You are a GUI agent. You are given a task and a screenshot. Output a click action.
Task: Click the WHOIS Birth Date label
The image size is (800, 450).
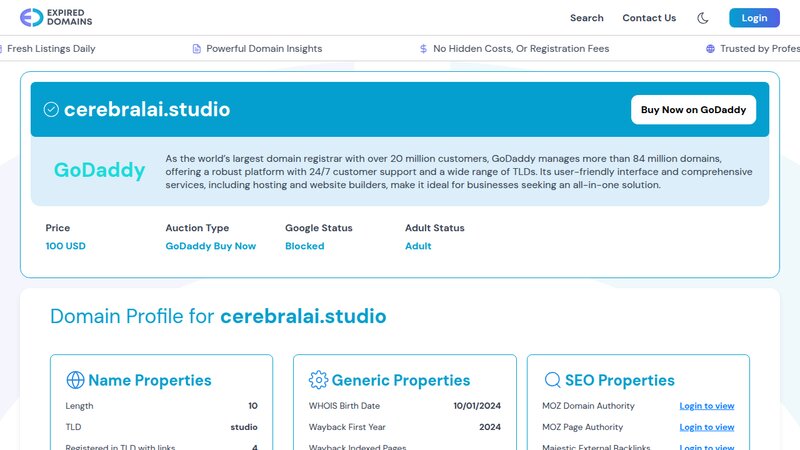[x=344, y=406]
